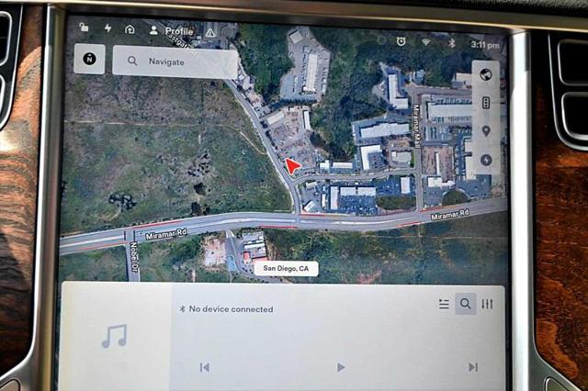Viewport: 588px width, 391px height.
Task: Skip to next track
Action: pyautogui.click(x=473, y=367)
